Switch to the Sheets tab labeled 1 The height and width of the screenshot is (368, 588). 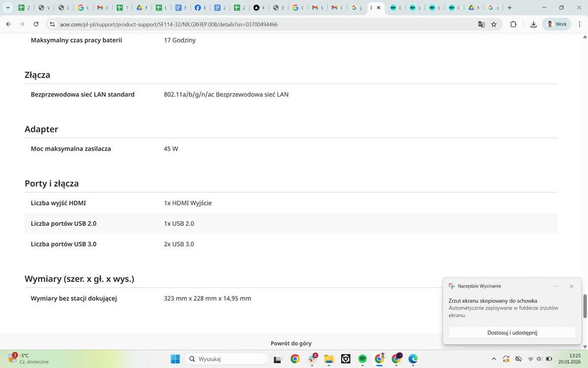(123, 8)
